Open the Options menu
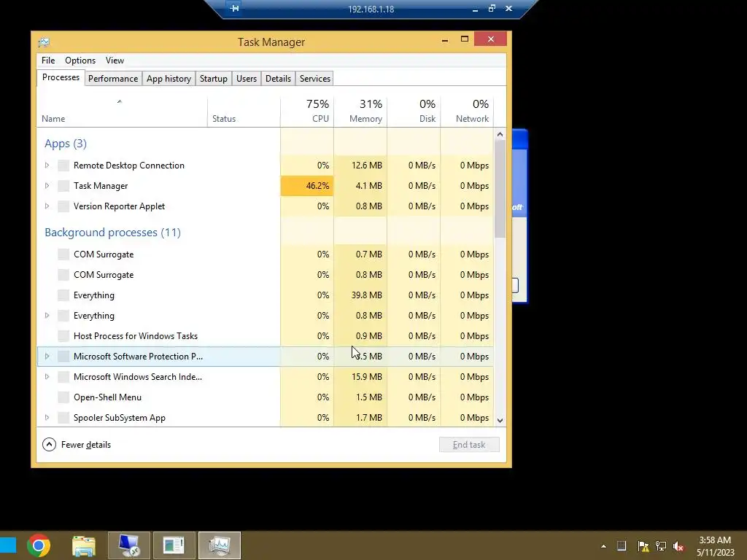This screenshot has height=560, width=747. tap(80, 61)
